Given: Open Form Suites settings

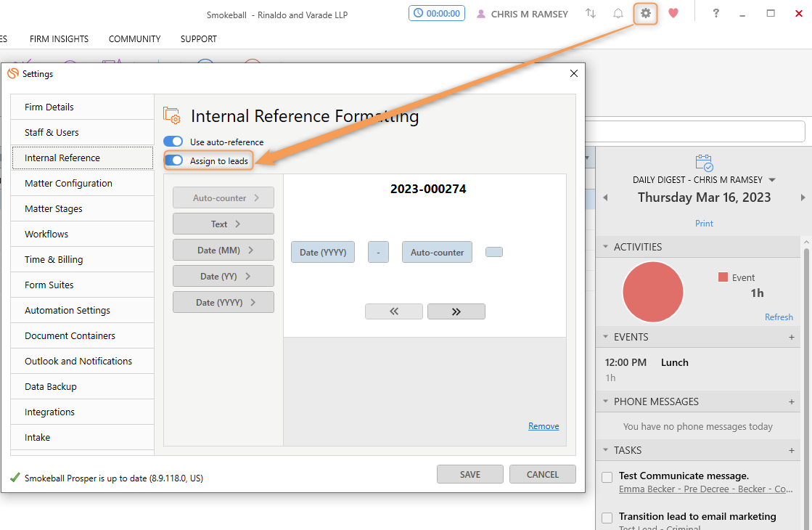Looking at the screenshot, I should (x=82, y=285).
